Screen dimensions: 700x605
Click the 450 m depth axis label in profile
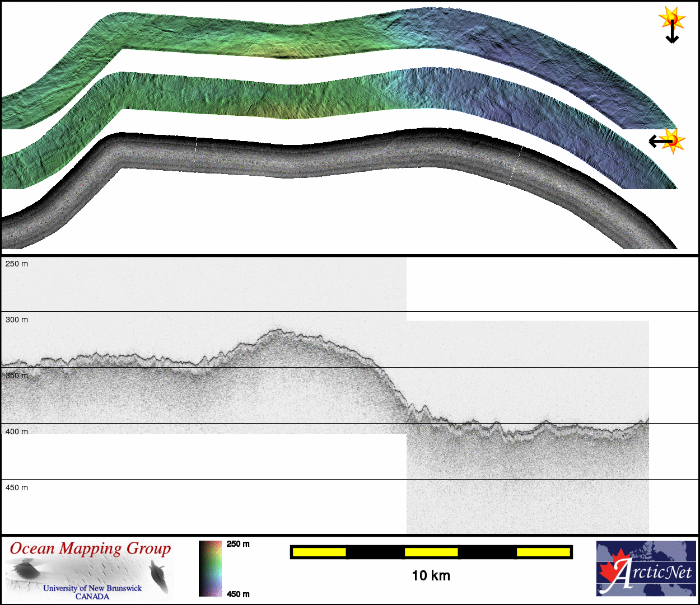click(17, 487)
